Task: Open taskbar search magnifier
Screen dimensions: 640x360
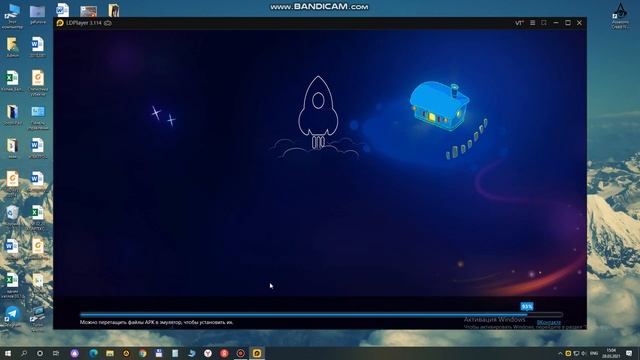Action: point(24,353)
